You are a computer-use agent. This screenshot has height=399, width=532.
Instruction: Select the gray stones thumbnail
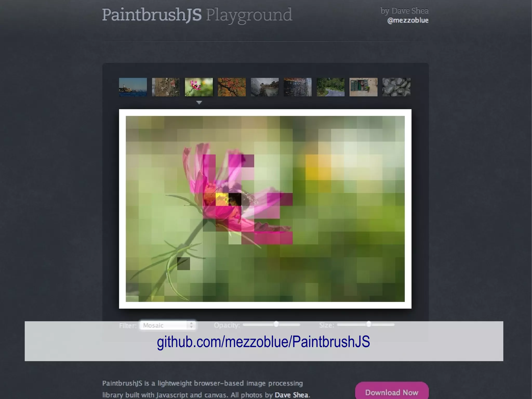pos(396,87)
